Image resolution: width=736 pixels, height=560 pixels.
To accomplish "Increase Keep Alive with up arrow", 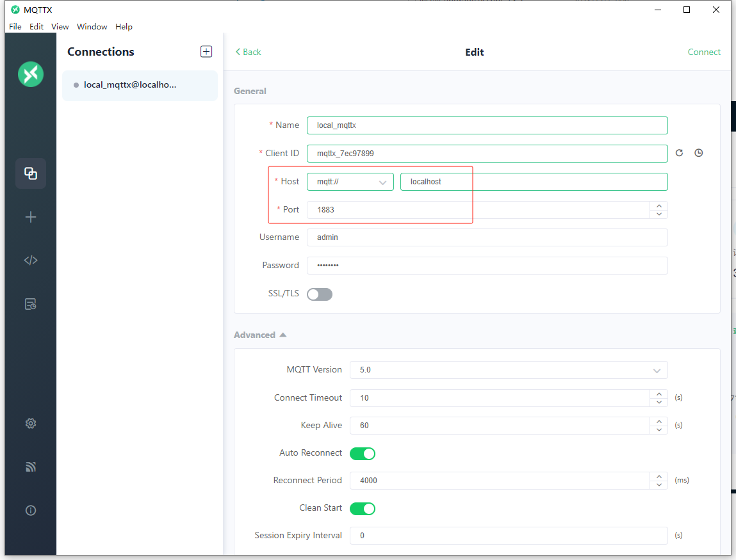I will coord(659,422).
